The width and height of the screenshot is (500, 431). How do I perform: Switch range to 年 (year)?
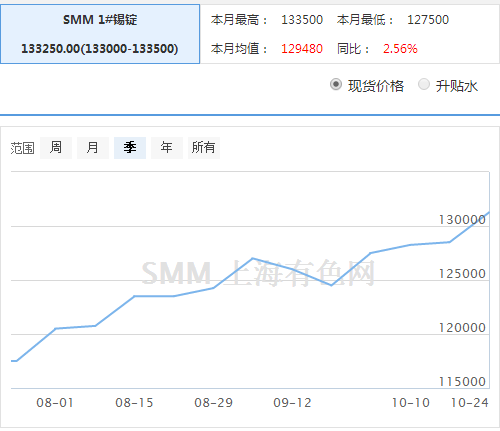[167, 148]
